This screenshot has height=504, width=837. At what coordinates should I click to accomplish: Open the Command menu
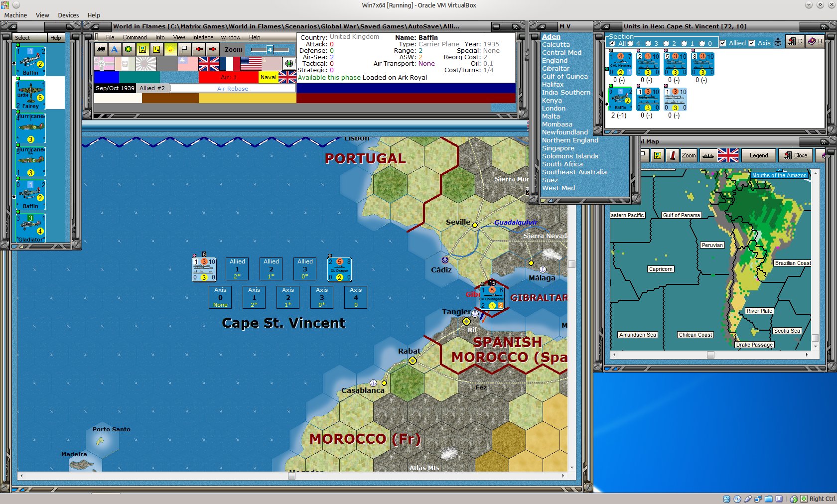[135, 37]
